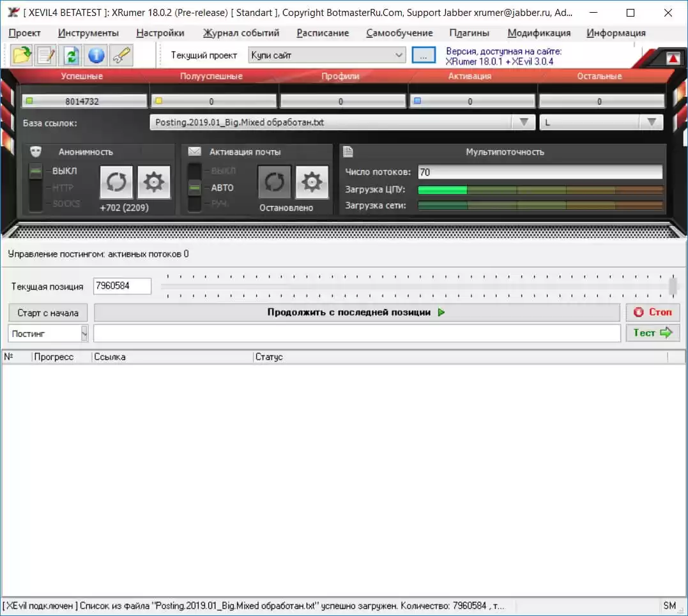Expand the База ссылок file dropdown

point(523,122)
